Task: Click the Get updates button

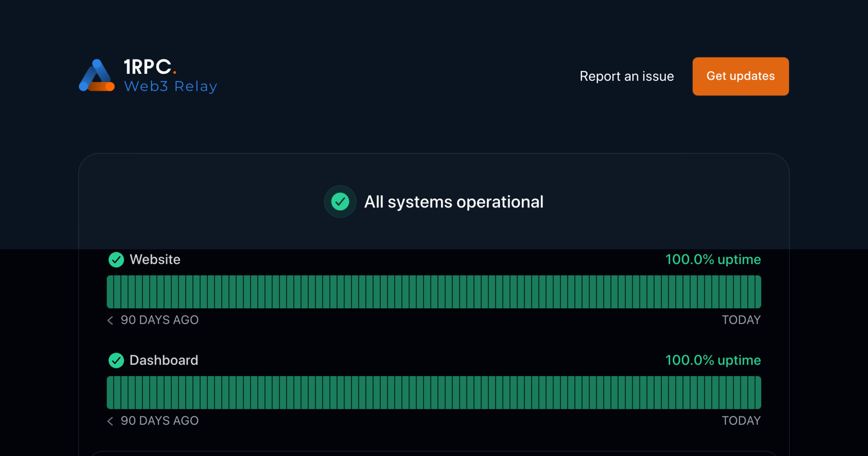Action: [740, 76]
